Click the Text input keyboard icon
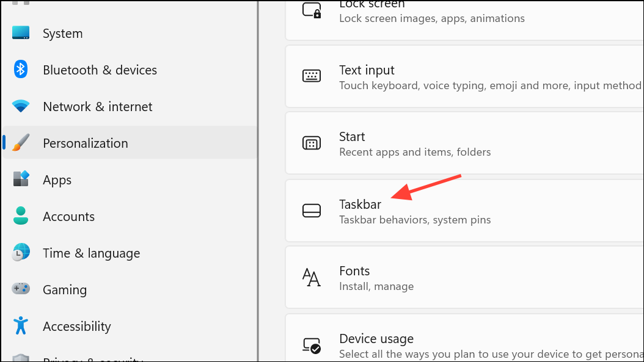This screenshot has height=362, width=644. [x=312, y=76]
